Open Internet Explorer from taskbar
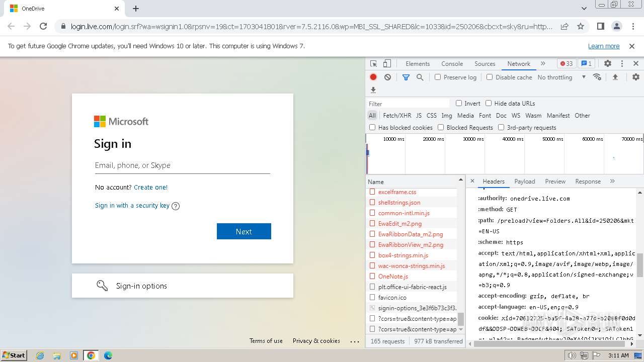 tap(40, 355)
